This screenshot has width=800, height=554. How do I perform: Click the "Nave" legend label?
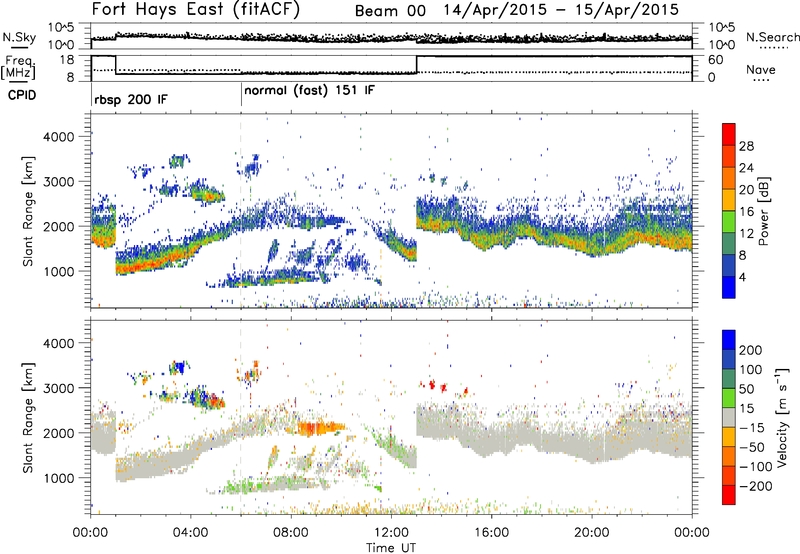(761, 69)
